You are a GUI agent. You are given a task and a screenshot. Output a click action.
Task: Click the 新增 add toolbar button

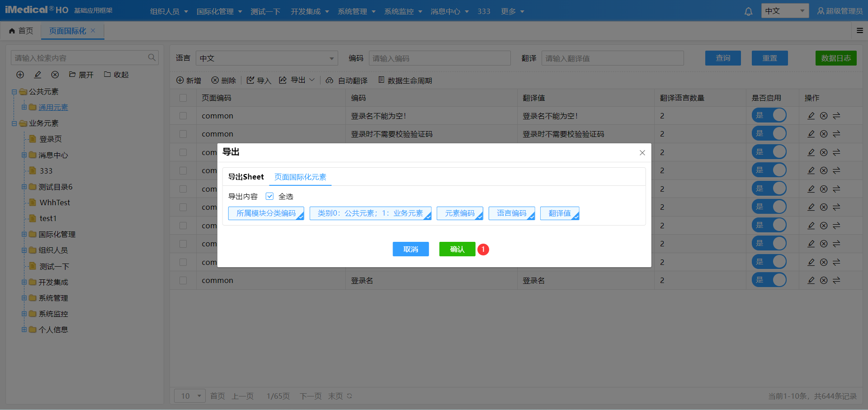[189, 80]
